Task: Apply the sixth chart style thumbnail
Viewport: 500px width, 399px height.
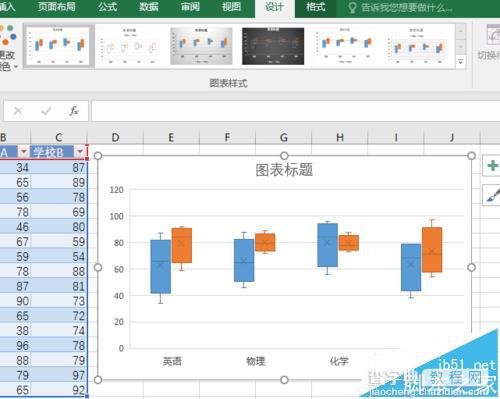Action: click(x=417, y=46)
